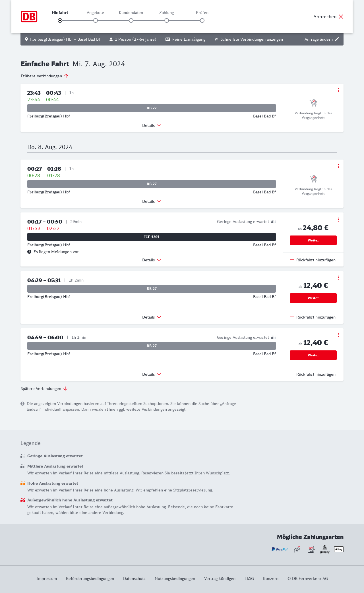Image resolution: width=364 pixels, height=593 pixels.
Task: Go to the Kundendaten step label
Action: tap(131, 13)
